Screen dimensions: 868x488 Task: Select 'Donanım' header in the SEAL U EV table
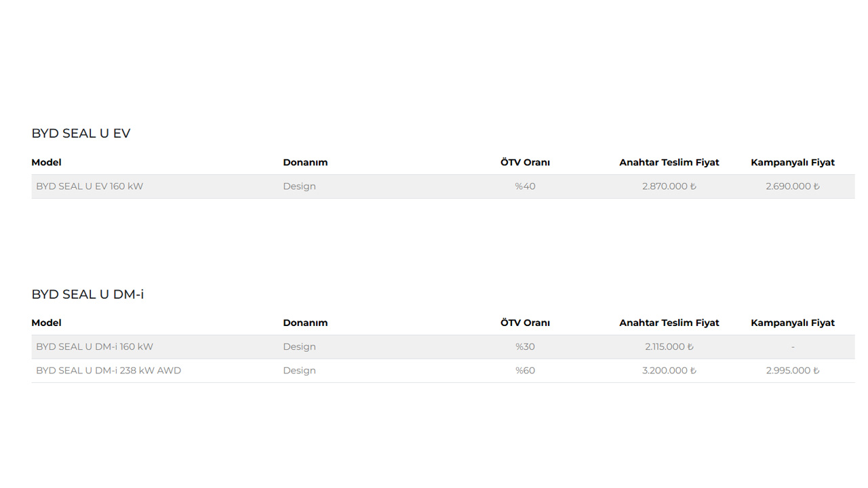point(305,163)
